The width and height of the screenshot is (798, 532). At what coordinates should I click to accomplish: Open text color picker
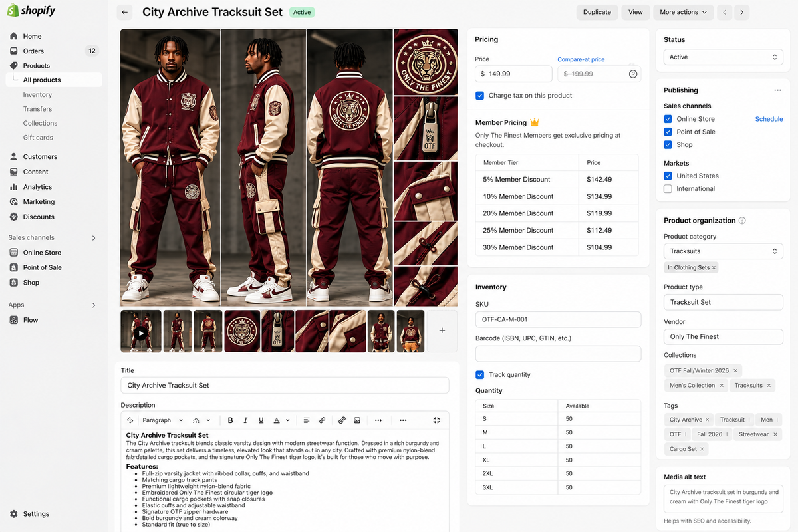click(281, 420)
